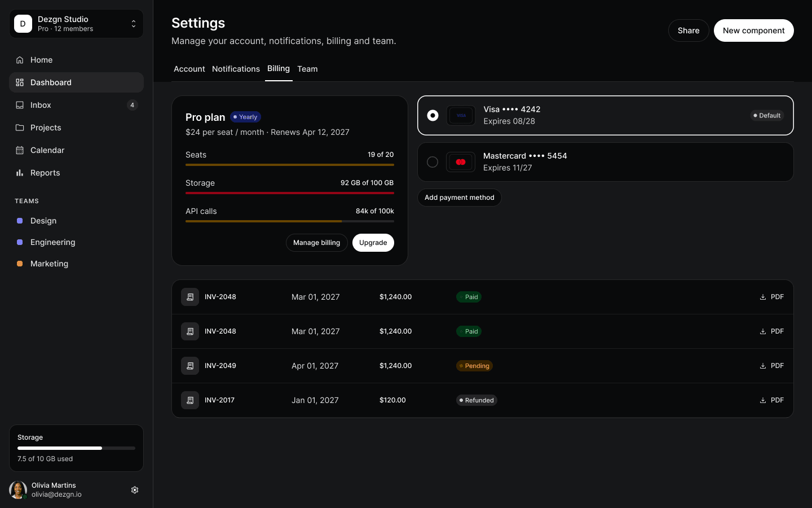This screenshot has width=812, height=508.
Task: Click the invoice icon beside INV-2049
Action: (190, 366)
